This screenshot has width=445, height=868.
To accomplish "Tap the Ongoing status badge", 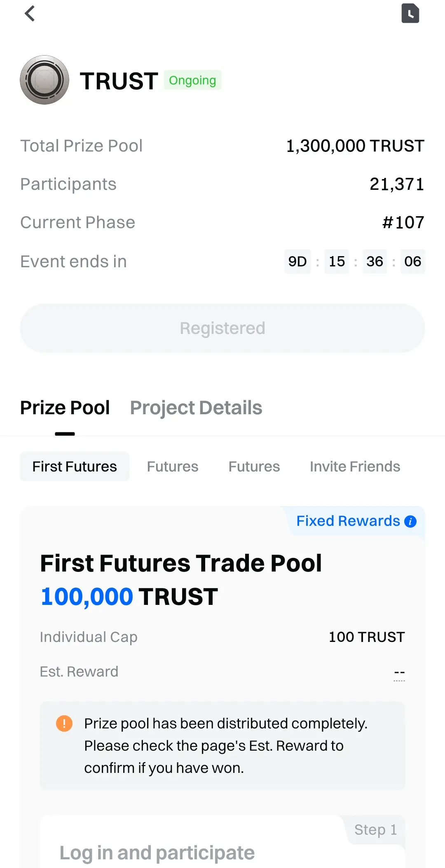I will pyautogui.click(x=192, y=80).
